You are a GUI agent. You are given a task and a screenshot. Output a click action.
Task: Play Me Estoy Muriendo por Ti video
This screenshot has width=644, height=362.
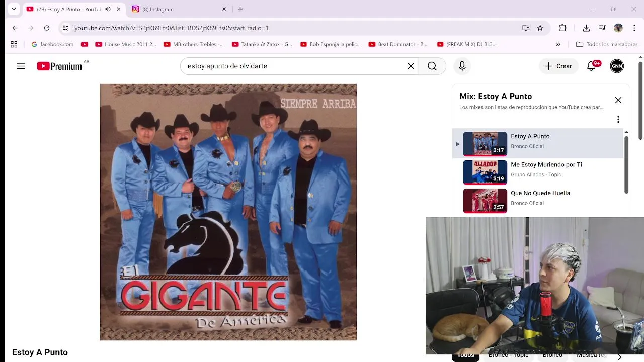pos(485,172)
